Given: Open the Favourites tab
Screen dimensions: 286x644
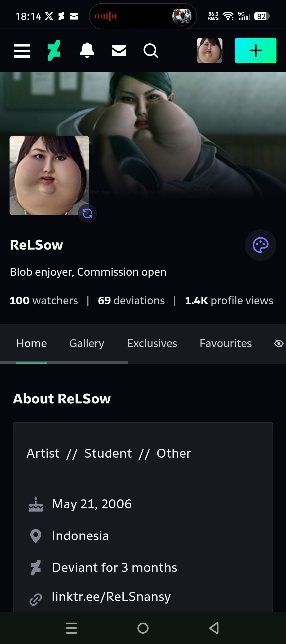Looking at the screenshot, I should coord(225,343).
